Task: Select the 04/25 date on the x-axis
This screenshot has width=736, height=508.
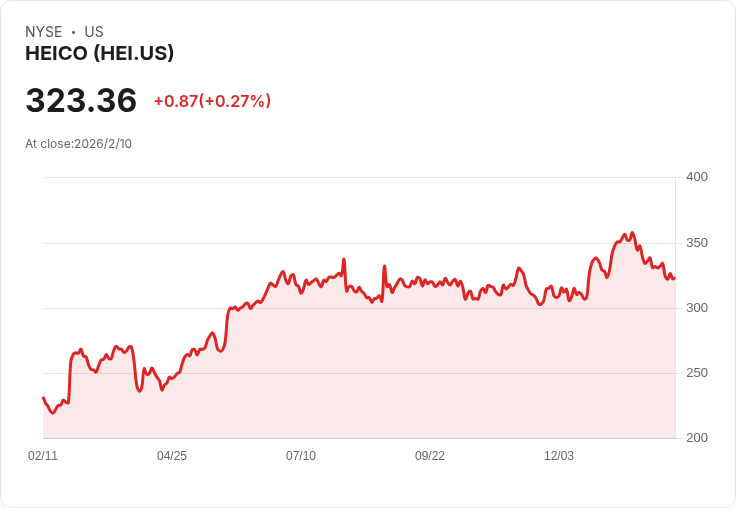Action: [172, 456]
